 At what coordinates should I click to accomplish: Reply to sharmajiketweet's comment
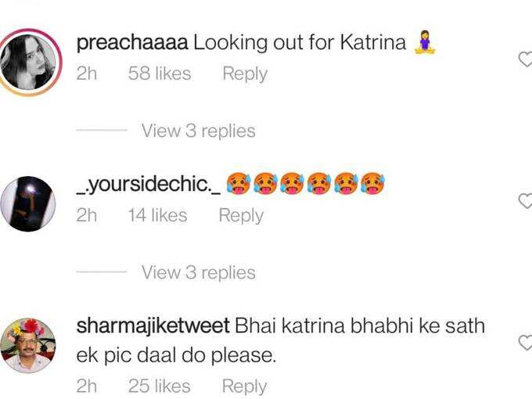pos(244,386)
